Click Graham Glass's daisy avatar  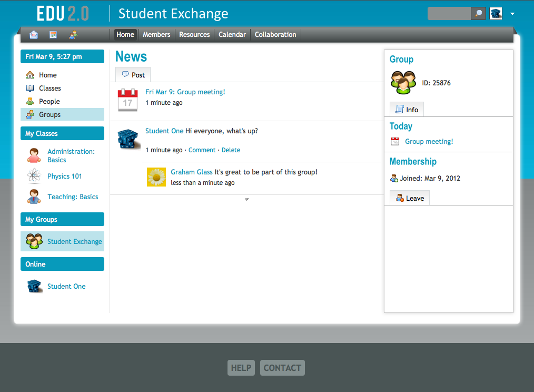coord(156,177)
